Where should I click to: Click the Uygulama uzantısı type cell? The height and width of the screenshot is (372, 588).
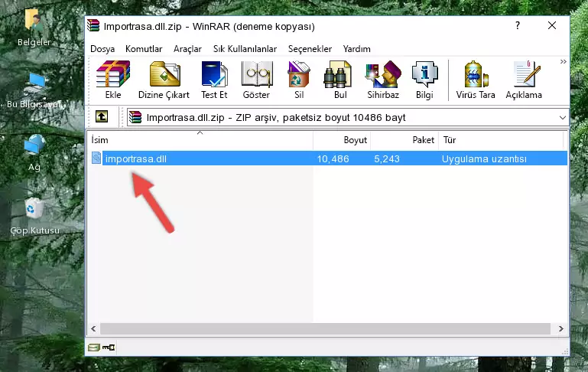point(484,158)
